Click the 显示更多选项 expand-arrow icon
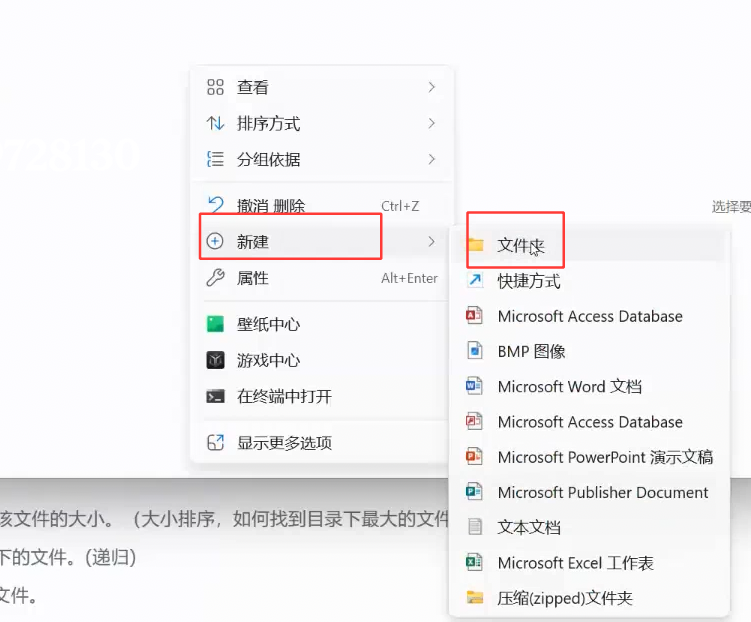The height and width of the screenshot is (622, 751). click(x=216, y=442)
